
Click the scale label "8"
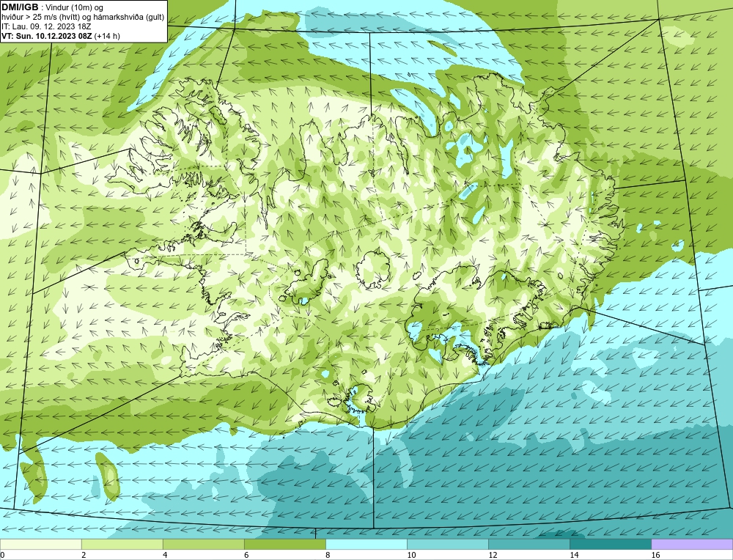click(328, 555)
